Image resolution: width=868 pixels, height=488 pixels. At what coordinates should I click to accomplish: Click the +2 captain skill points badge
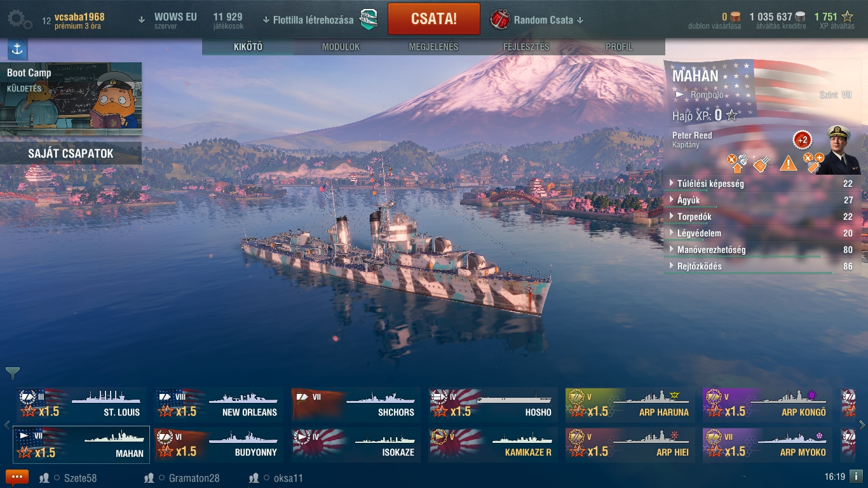tap(803, 140)
